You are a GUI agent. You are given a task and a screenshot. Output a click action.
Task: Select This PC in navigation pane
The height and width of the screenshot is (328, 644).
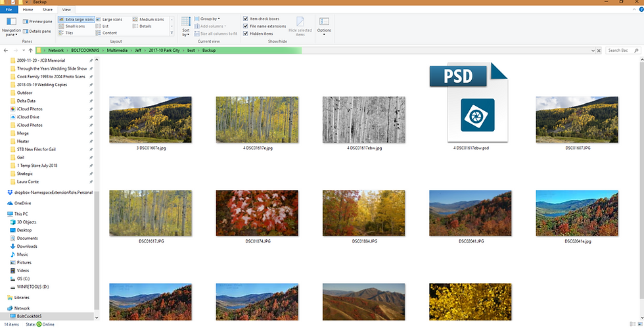(x=18, y=214)
